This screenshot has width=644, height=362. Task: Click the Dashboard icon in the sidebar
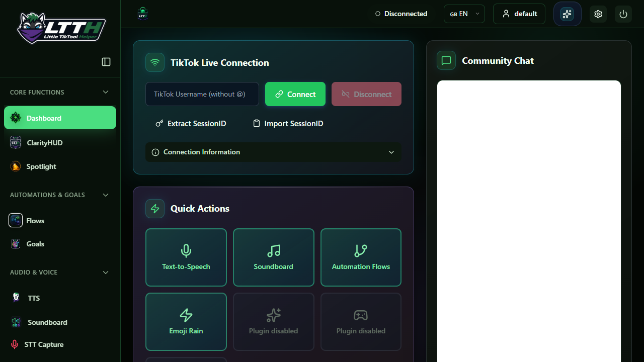pyautogui.click(x=16, y=118)
